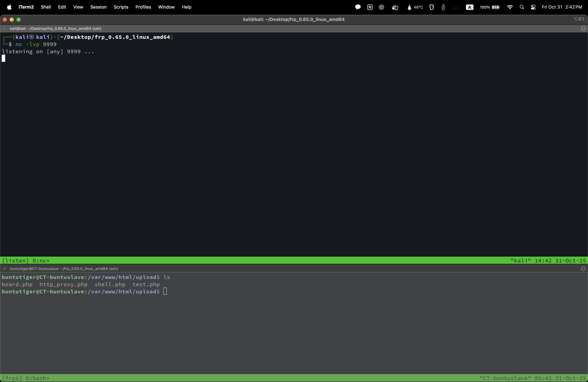Open the Wi-Fi status icon
Image resolution: width=588 pixels, height=382 pixels.
pos(510,7)
